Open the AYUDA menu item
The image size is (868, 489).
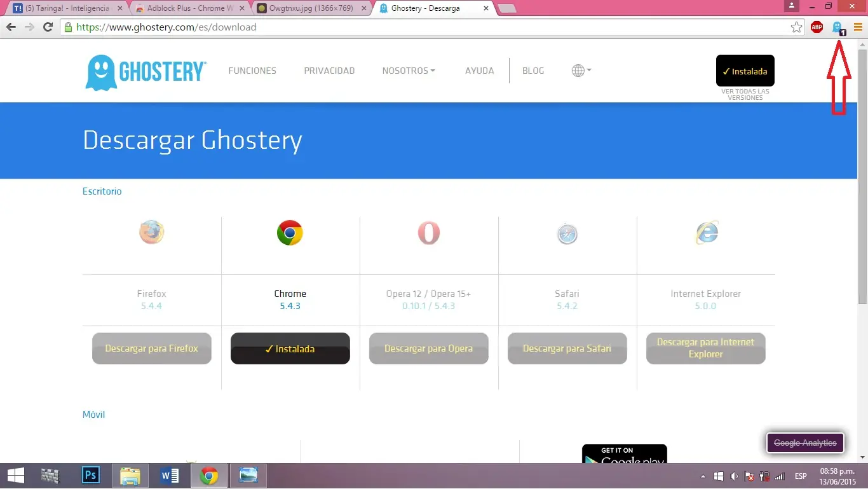pyautogui.click(x=479, y=71)
